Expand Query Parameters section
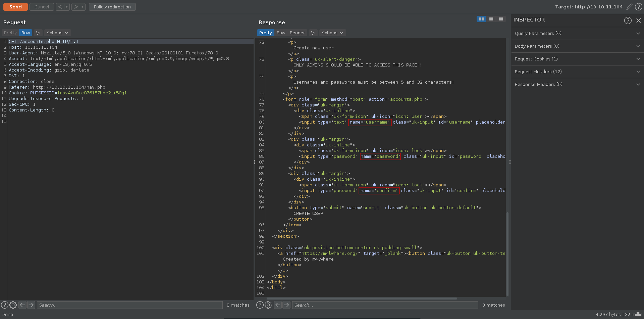 (576, 34)
